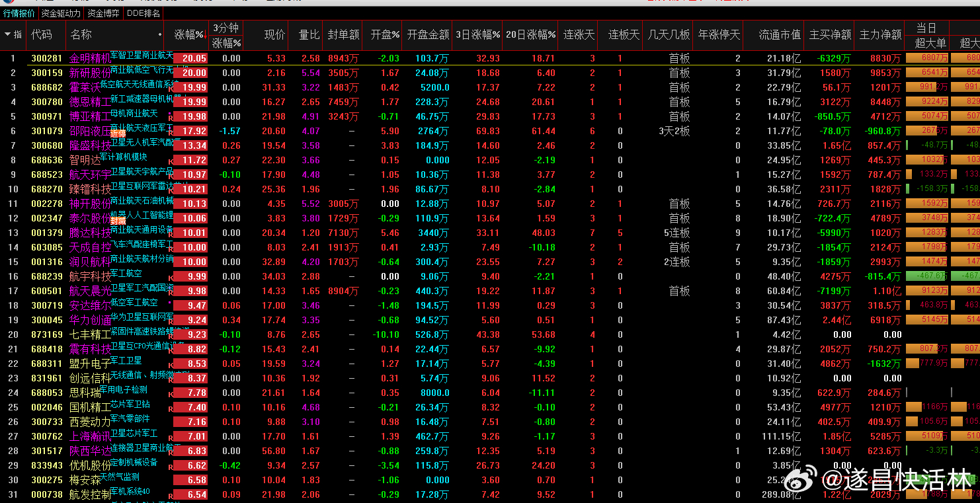Image resolution: width=980 pixels, height=503 pixels.
Task: Open the 资金博弈 tab
Action: [104, 13]
